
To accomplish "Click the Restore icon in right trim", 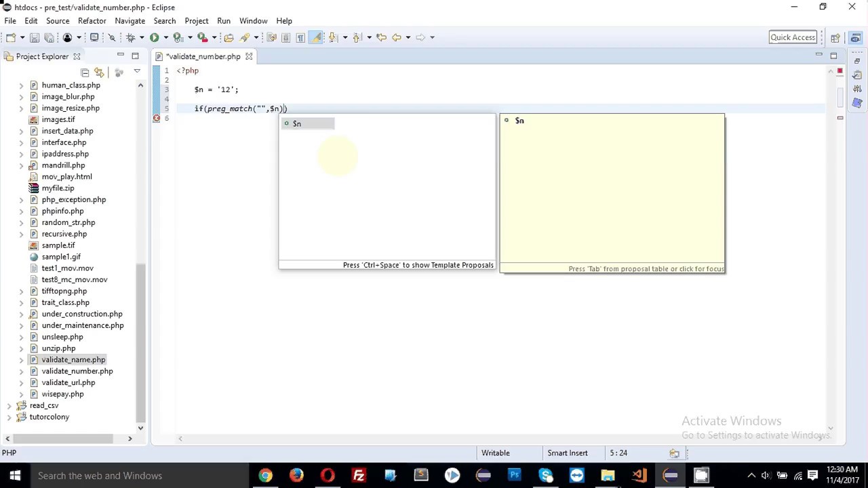I will [857, 61].
